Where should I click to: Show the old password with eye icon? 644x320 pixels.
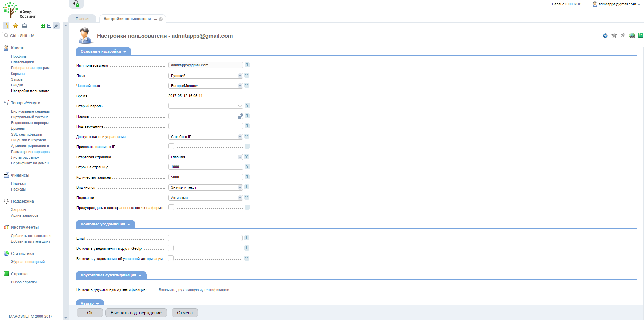(240, 106)
